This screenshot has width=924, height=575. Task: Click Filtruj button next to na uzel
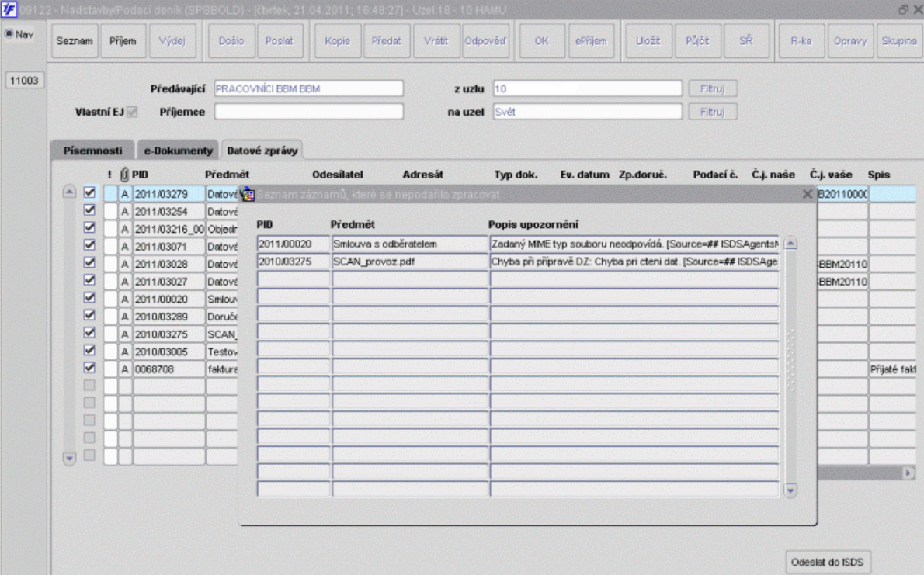tap(713, 111)
